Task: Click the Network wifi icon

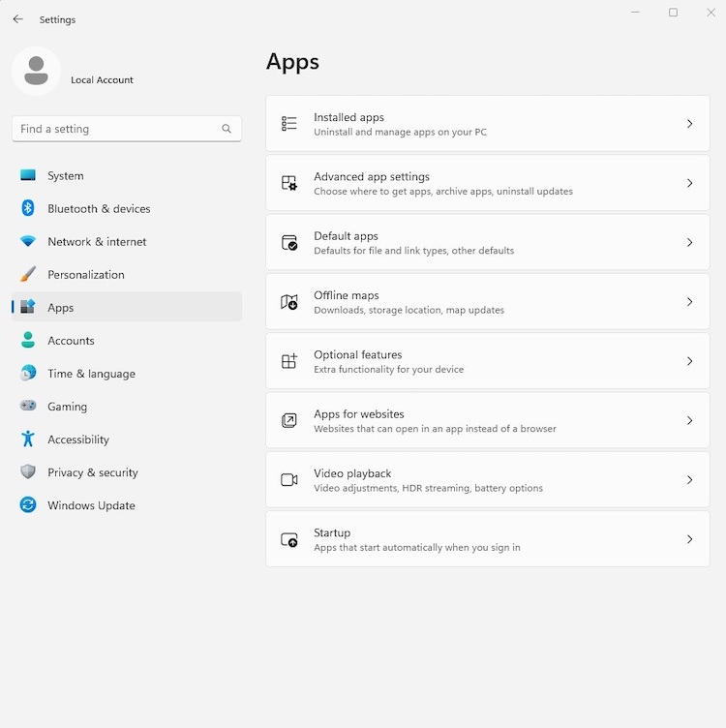Action: pyautogui.click(x=28, y=241)
